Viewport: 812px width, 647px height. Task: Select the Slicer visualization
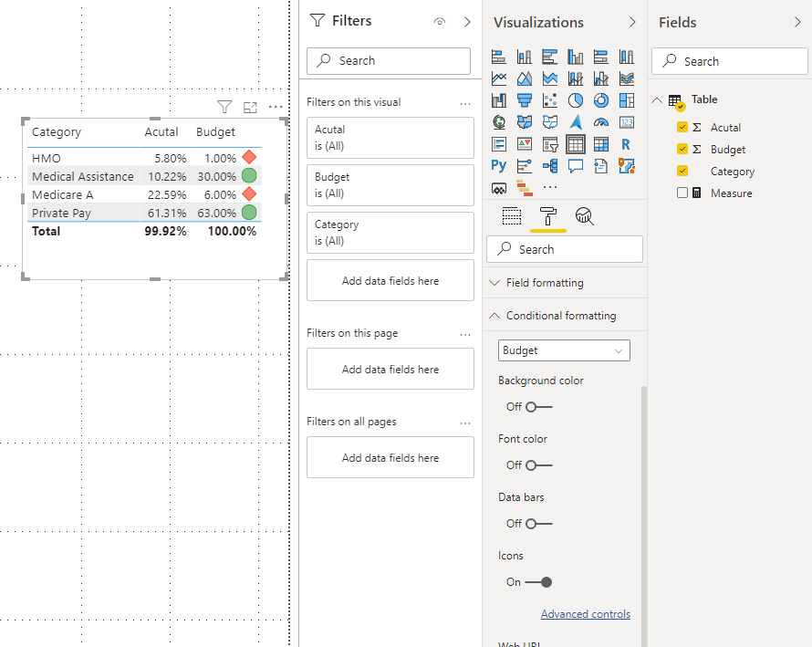click(x=550, y=144)
